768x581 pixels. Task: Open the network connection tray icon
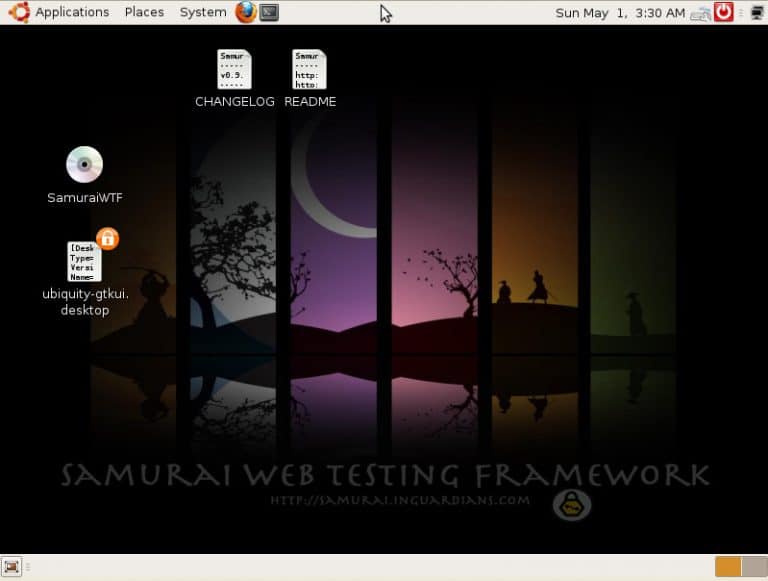click(x=701, y=13)
